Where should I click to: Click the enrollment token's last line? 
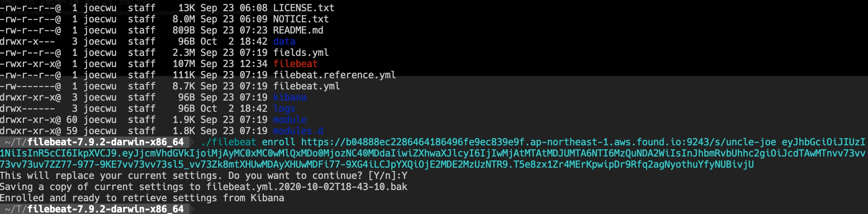click(x=377, y=164)
